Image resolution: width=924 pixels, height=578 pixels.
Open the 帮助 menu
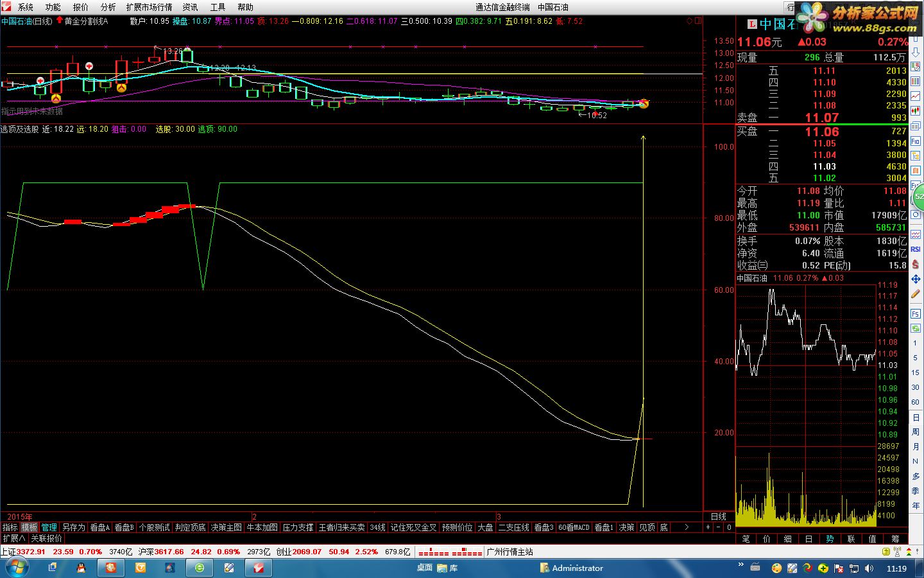click(x=246, y=7)
